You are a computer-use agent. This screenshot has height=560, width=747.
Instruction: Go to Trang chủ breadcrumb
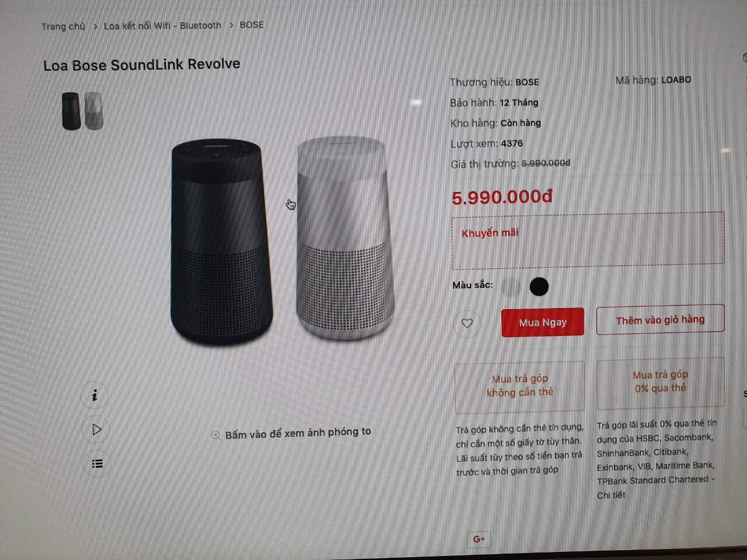pyautogui.click(x=63, y=26)
